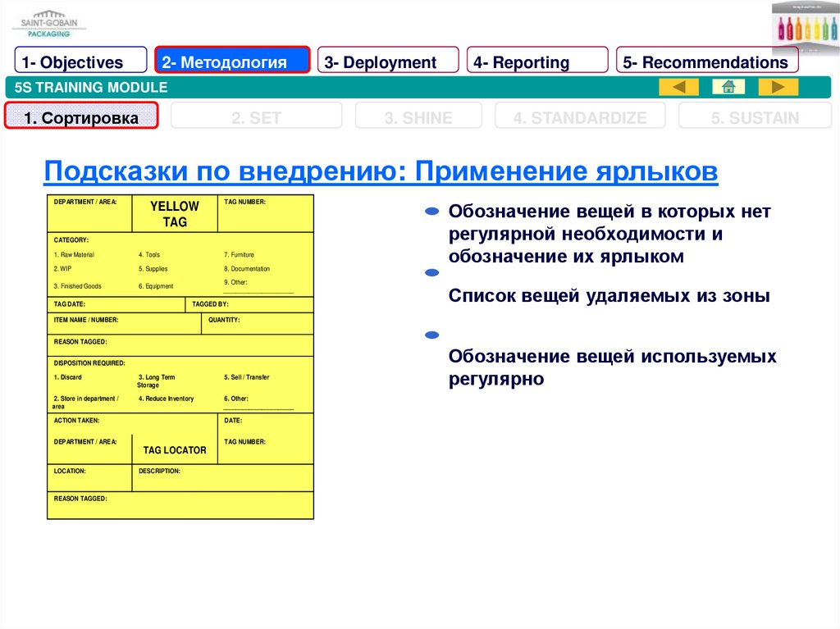Click the next slide arrow icon
Screen dimensions: 840x629
click(x=778, y=87)
